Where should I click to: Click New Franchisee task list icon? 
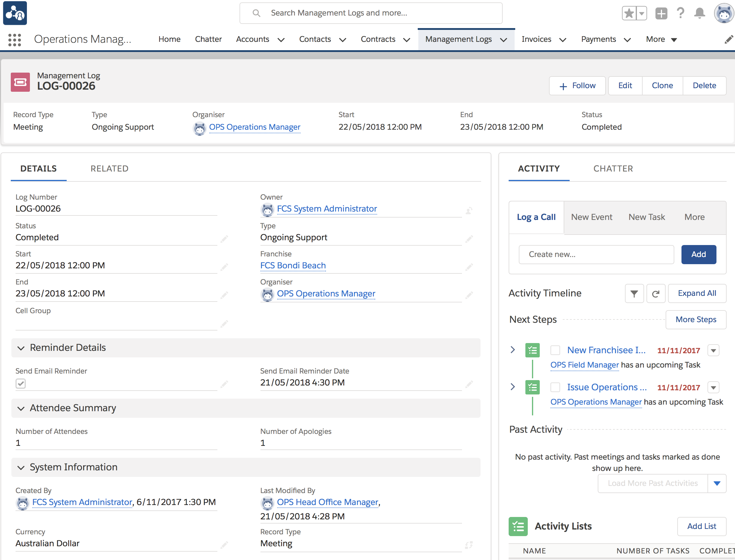pyautogui.click(x=532, y=350)
